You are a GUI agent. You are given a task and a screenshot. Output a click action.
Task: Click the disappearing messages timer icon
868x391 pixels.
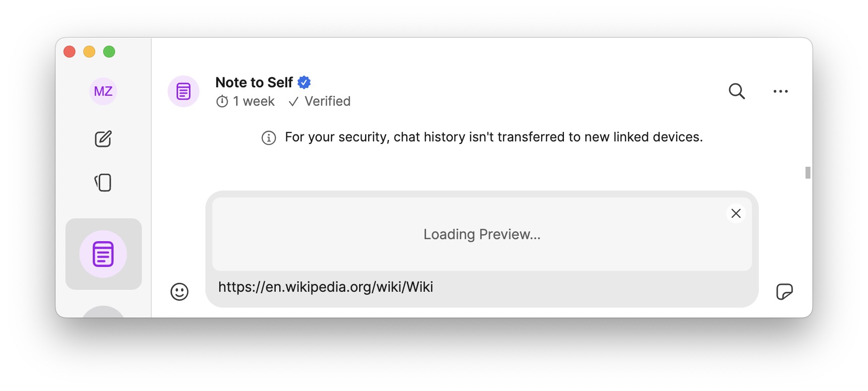222,101
